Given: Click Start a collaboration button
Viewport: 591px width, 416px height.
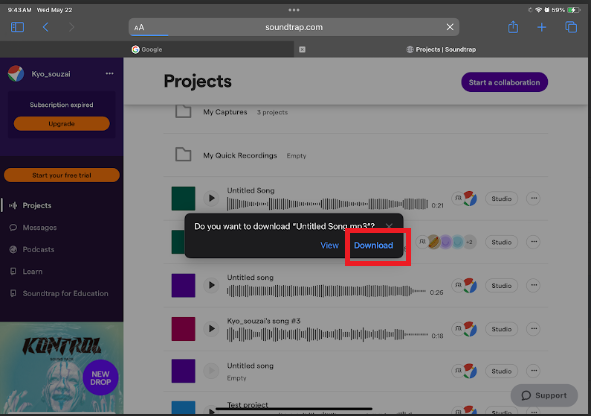Looking at the screenshot, I should pos(504,82).
